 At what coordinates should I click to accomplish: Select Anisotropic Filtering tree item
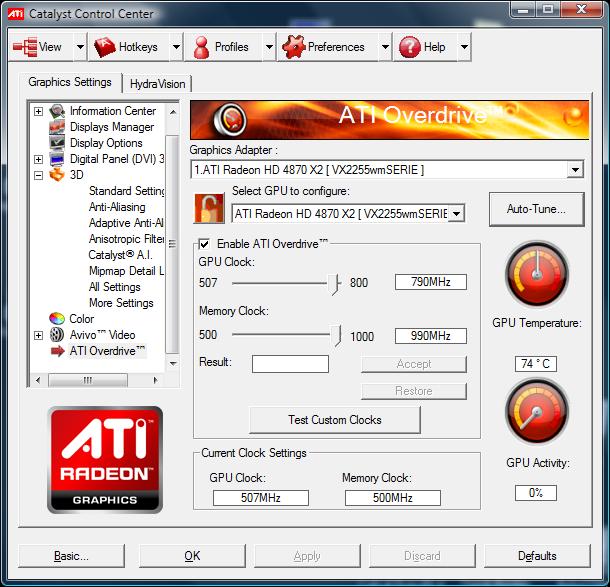(x=126, y=239)
